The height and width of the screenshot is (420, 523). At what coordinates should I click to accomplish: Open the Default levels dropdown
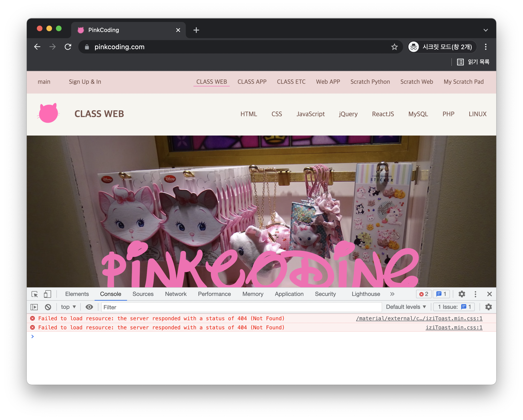point(406,307)
